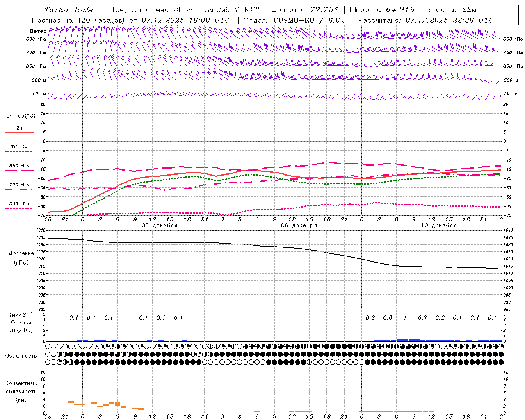Click the calculation time "07.12.2025 22:36 UTC"

[x=450, y=20]
